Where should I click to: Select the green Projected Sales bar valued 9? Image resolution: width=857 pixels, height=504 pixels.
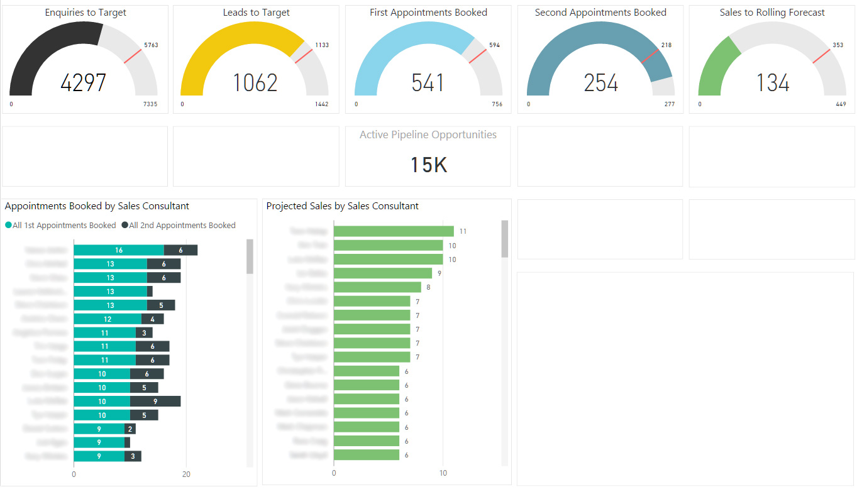coord(383,273)
